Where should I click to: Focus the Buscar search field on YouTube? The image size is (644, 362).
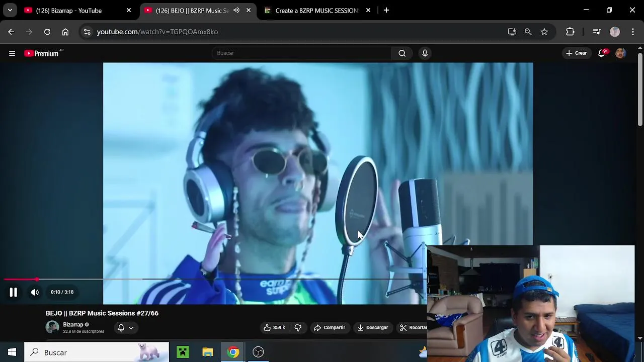pyautogui.click(x=302, y=53)
